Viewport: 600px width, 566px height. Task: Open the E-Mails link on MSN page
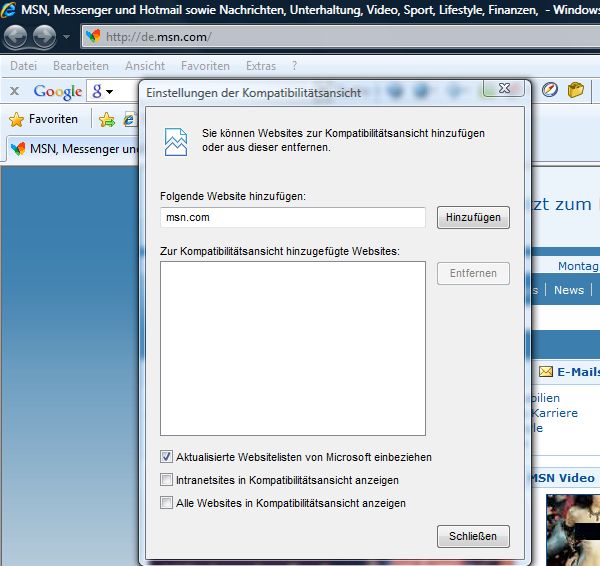pyautogui.click(x=578, y=372)
